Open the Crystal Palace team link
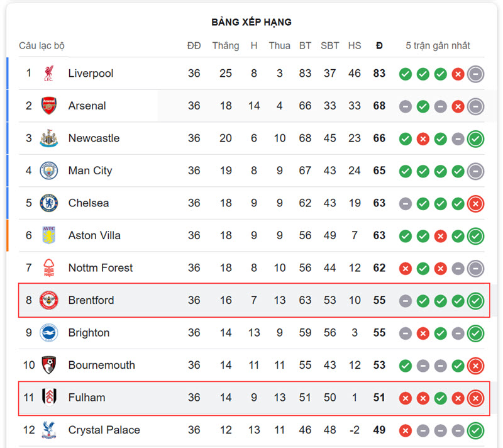The width and height of the screenshot is (503, 448). [104, 430]
